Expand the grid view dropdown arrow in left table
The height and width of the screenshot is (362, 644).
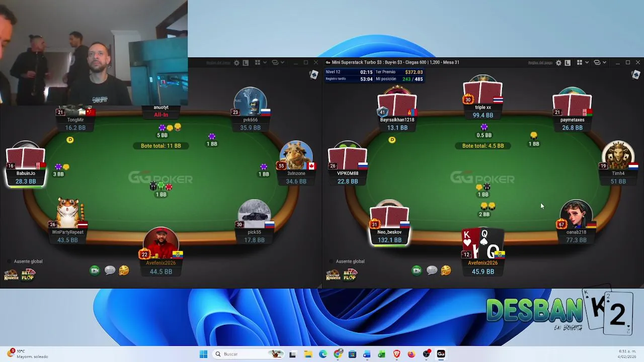(265, 63)
